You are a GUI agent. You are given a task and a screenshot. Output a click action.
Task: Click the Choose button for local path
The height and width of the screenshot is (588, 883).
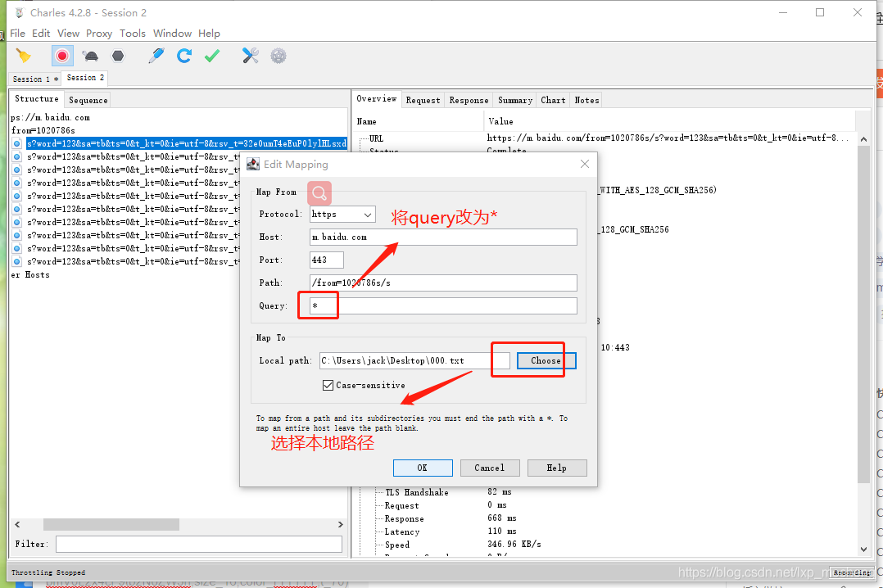(546, 360)
